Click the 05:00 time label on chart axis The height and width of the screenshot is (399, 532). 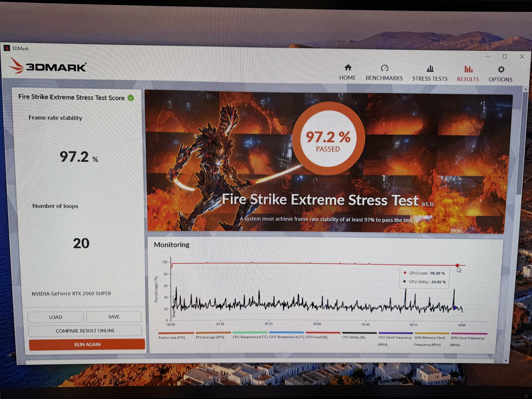click(x=317, y=324)
